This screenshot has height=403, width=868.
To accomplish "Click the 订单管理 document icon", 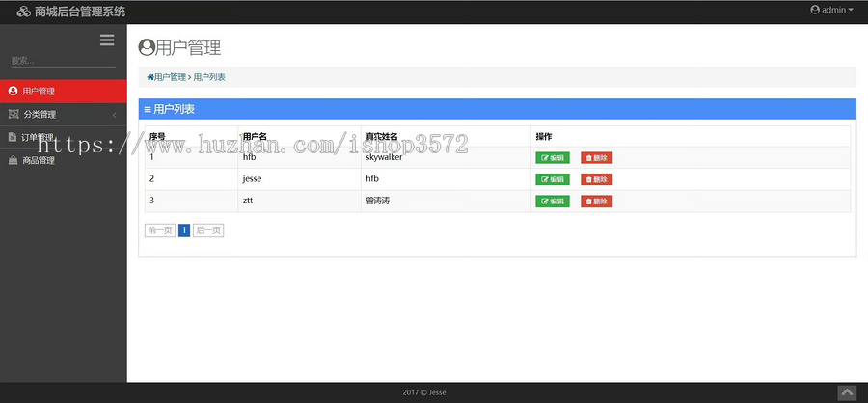I will coord(13,137).
